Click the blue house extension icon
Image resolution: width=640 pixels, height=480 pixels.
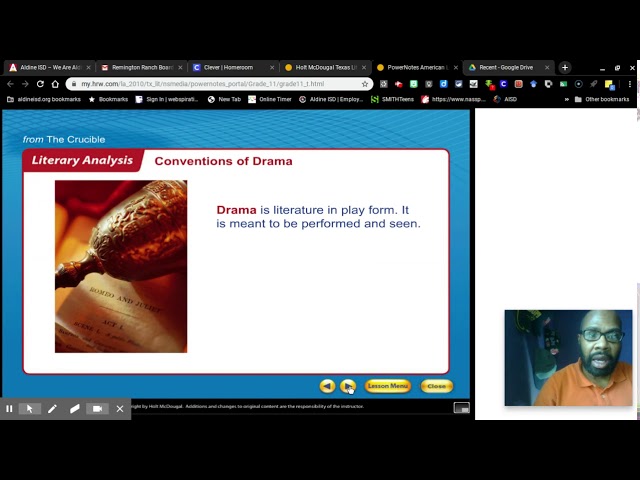(x=533, y=84)
